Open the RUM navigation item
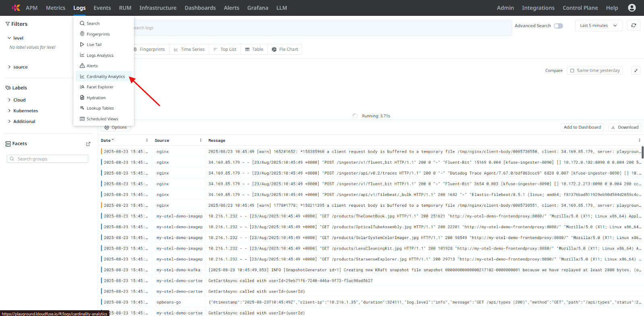 click(x=125, y=8)
